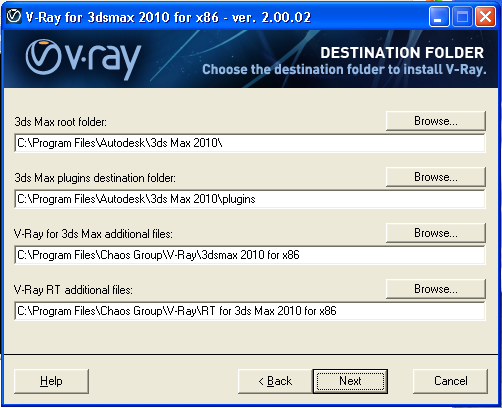This screenshot has height=408, width=502.
Task: Select the V-Ray additional files path field
Action: coord(250,255)
